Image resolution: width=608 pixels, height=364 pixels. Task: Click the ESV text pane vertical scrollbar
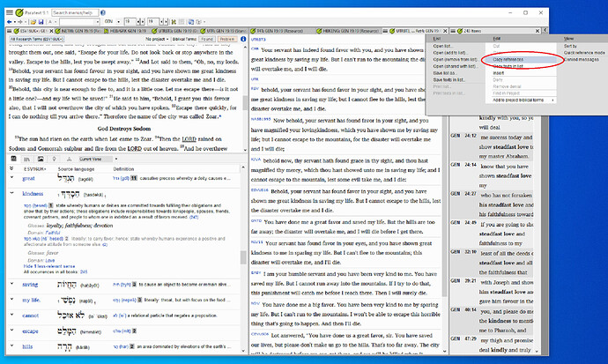tap(245, 97)
